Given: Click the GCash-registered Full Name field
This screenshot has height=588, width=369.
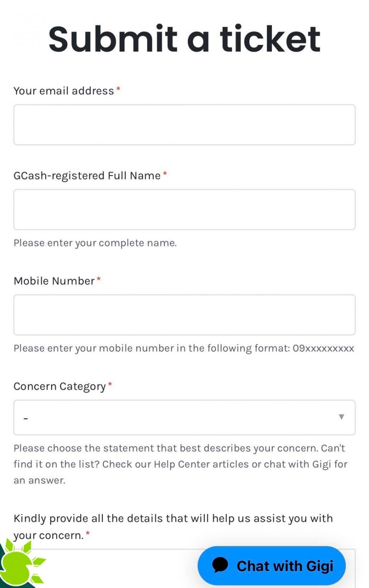Looking at the screenshot, I should [184, 209].
